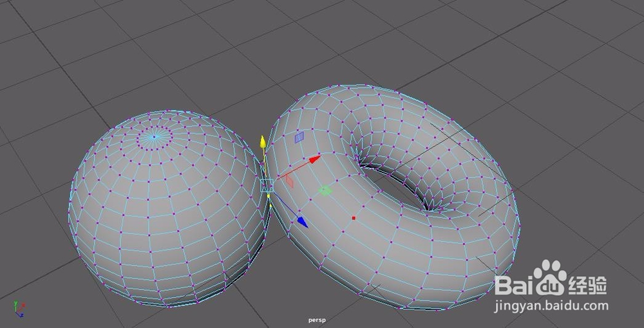The height and width of the screenshot is (328, 644).
Task: Select the green plane handle of the manipulator
Action: coord(325,190)
